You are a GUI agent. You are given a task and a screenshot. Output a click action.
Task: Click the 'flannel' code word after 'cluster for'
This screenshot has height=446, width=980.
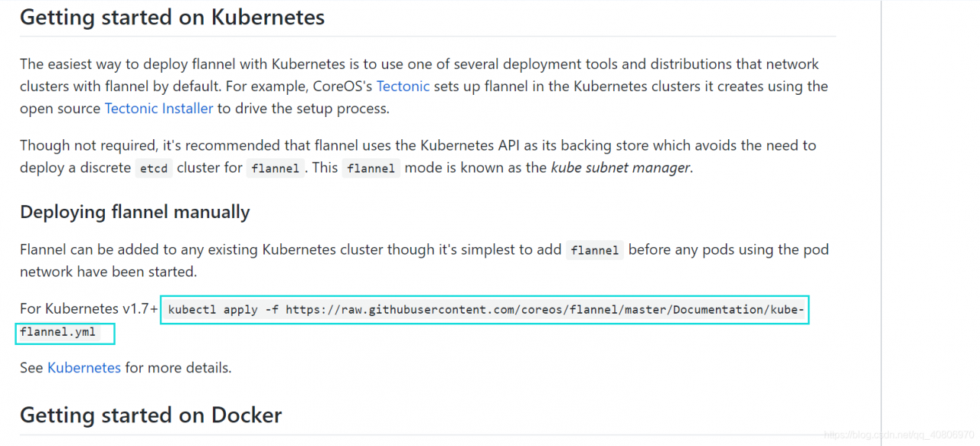276,168
